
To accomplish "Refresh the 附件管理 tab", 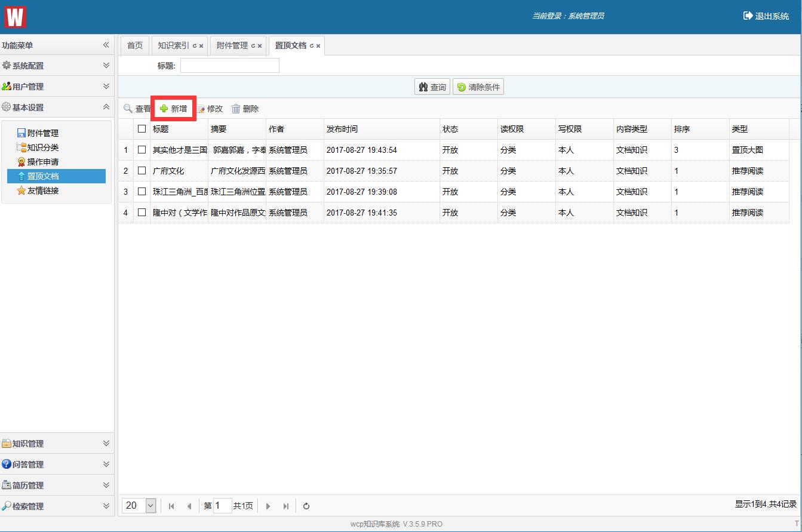I will 253,46.
